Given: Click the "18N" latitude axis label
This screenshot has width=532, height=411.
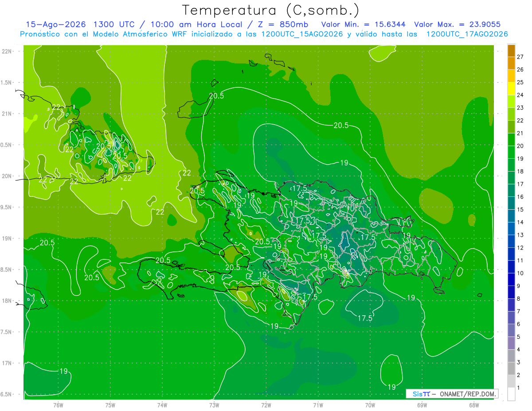Looking at the screenshot, I should [8, 301].
